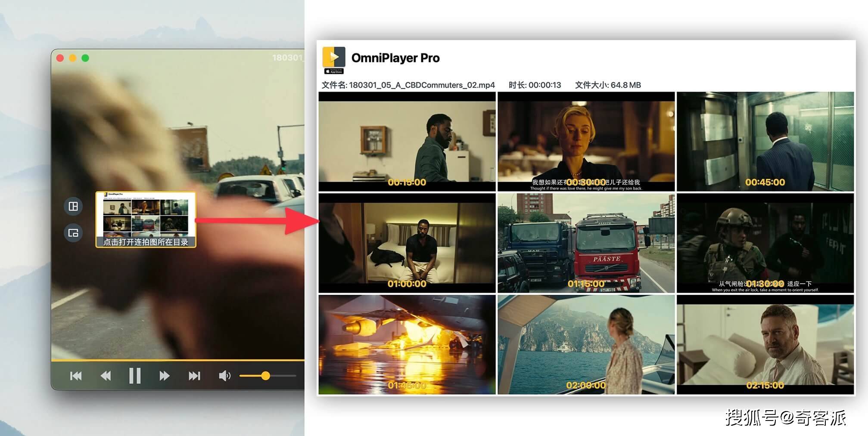Click the yellow playback progress bar
The width and height of the screenshot is (868, 436).
(x=177, y=360)
